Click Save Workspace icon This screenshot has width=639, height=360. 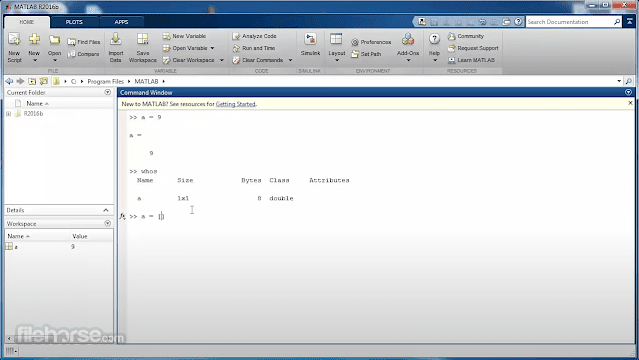[143, 39]
